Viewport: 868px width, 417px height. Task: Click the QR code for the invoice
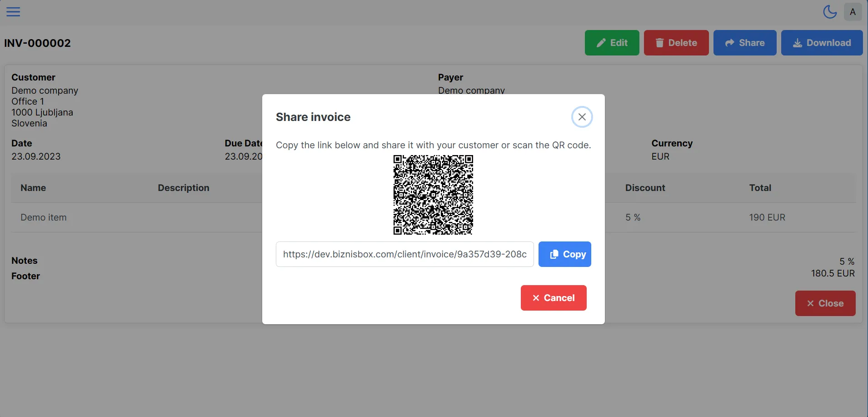click(433, 195)
